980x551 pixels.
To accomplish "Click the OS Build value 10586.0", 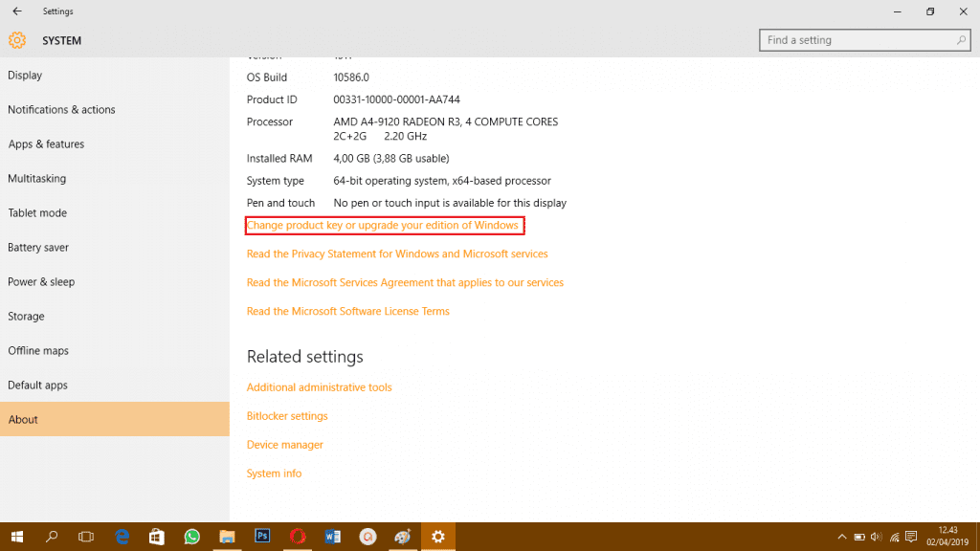I will click(351, 77).
